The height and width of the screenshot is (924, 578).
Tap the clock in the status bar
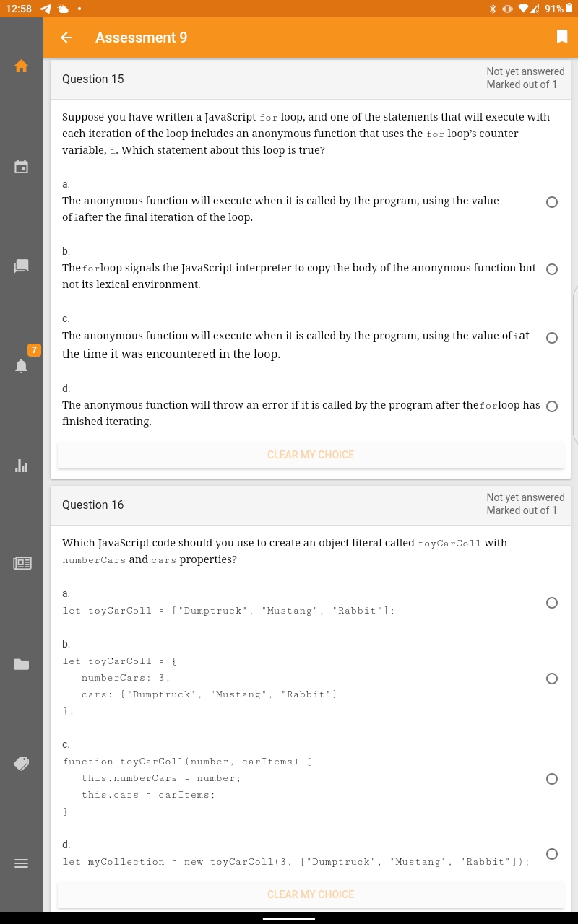click(x=20, y=9)
